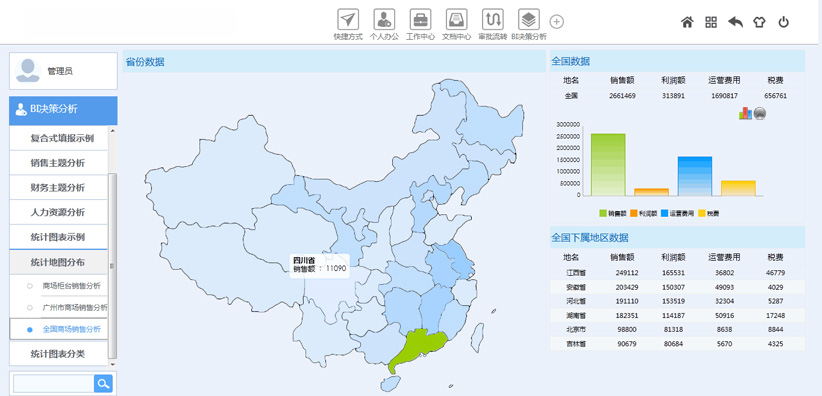Click the green 销售额 legend swatch
Image resolution: width=822 pixels, height=396 pixels.
[602, 213]
